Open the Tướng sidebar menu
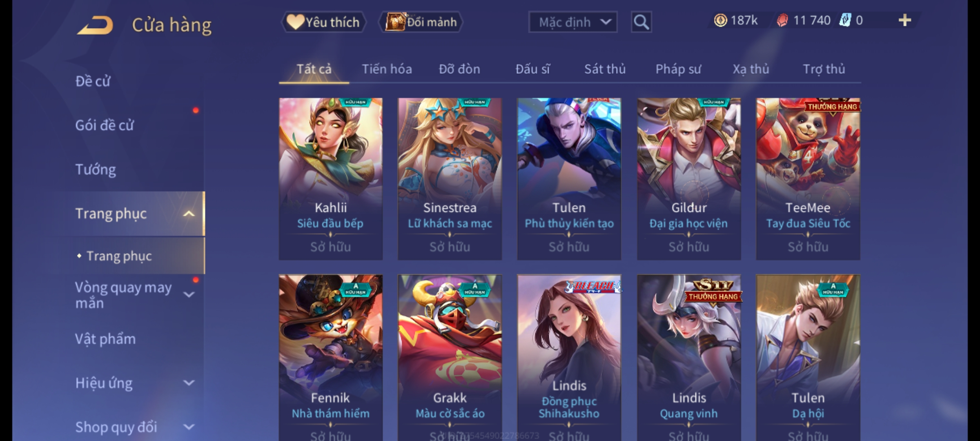This screenshot has width=980, height=441. coord(96,169)
